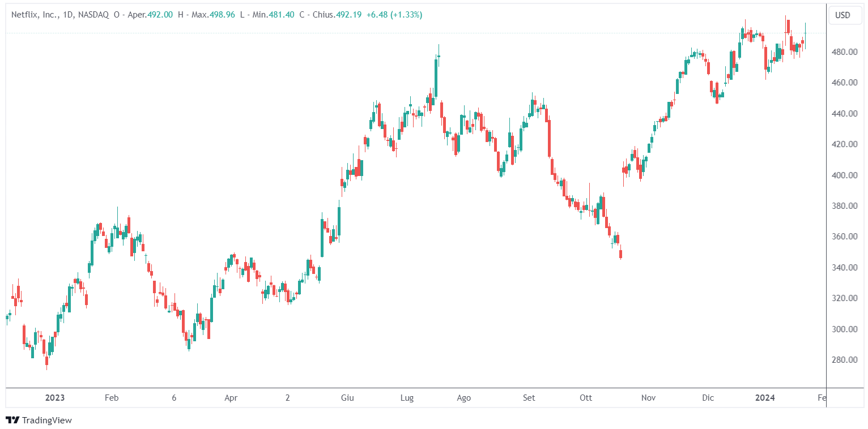Select the Ago label on the time axis
Screen dimensions: 868x429
click(x=463, y=398)
